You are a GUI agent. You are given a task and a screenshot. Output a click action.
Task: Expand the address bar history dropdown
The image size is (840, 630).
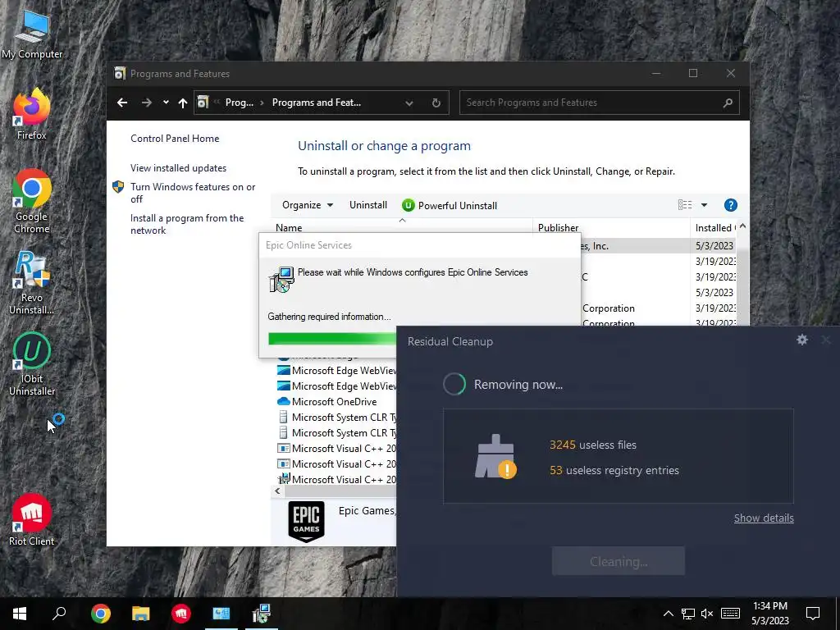click(409, 103)
